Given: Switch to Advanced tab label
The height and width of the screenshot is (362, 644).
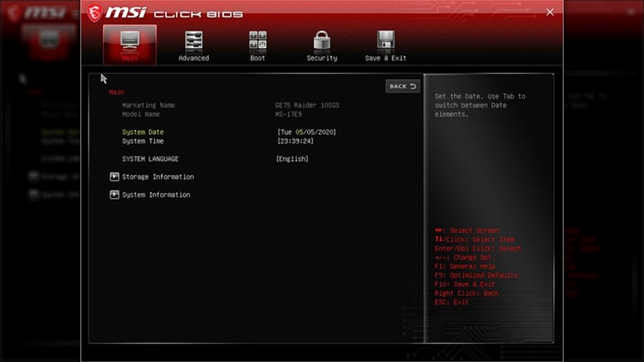Looking at the screenshot, I should (x=194, y=59).
